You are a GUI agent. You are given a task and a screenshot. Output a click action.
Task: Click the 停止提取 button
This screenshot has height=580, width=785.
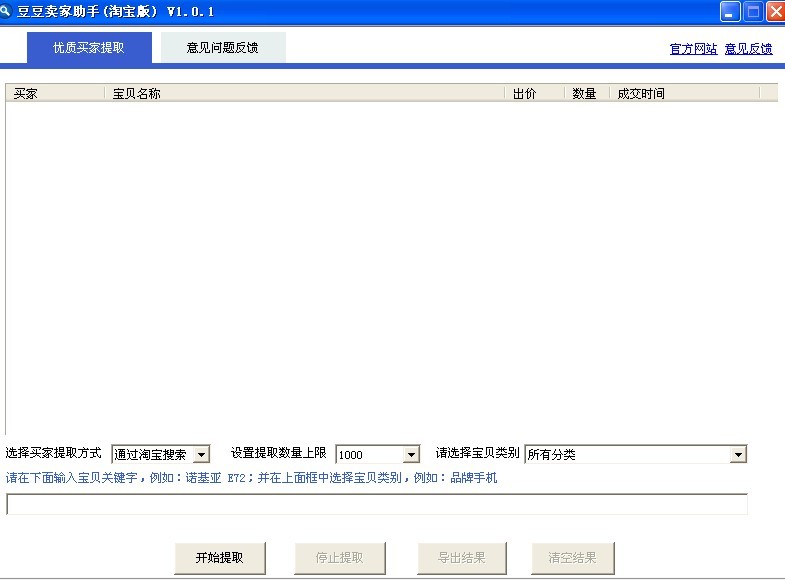coord(339,558)
